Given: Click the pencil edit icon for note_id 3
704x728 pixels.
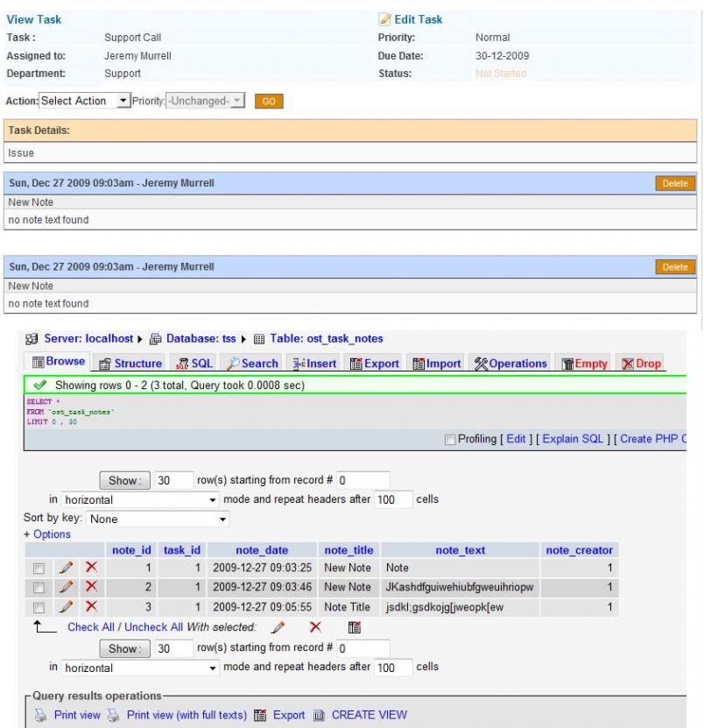Looking at the screenshot, I should click(66, 607).
